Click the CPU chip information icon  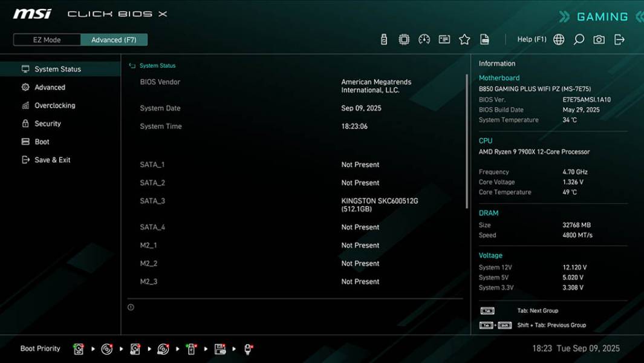point(403,39)
